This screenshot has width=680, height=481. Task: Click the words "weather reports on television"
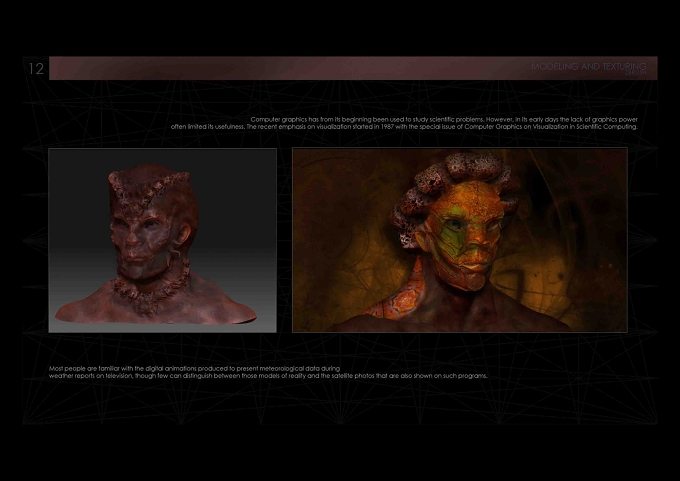point(91,376)
